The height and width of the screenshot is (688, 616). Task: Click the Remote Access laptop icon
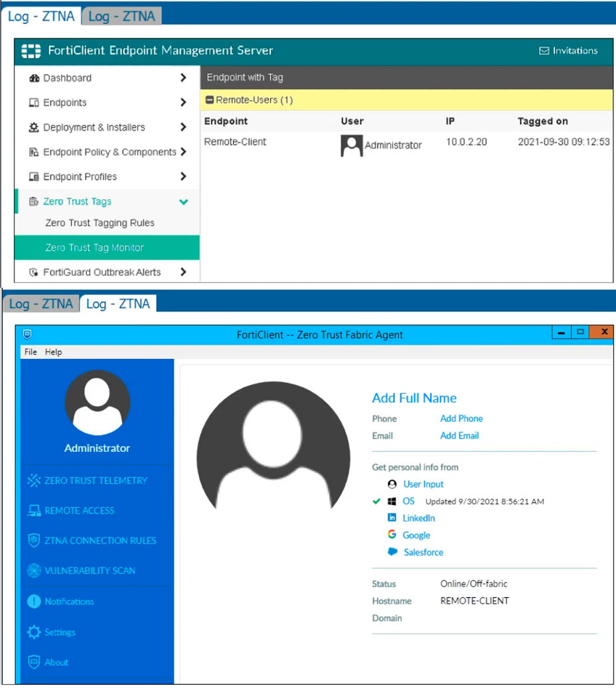click(x=34, y=511)
